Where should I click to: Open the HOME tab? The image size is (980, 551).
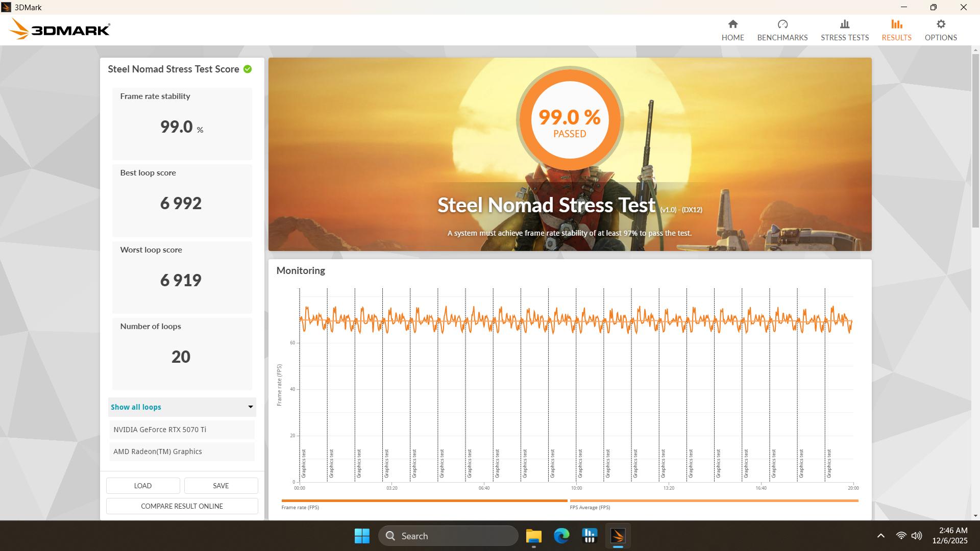(x=732, y=30)
